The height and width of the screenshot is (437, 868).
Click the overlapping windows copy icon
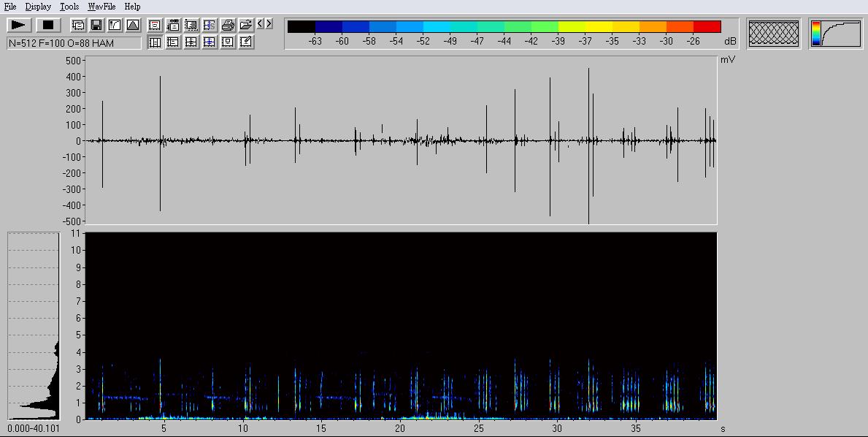[78, 25]
